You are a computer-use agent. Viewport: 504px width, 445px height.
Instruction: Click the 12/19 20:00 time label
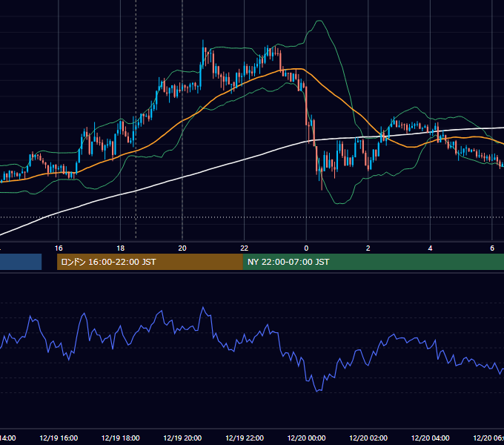pos(182,438)
